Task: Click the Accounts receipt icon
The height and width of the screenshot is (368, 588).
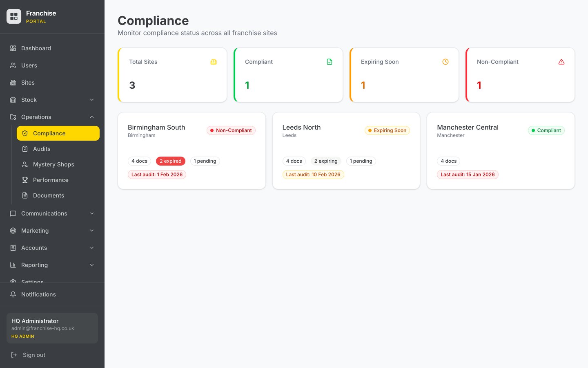Action: 13,248
